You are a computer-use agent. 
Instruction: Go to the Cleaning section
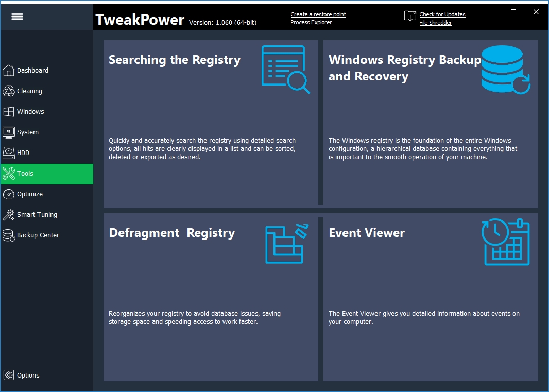pos(29,91)
